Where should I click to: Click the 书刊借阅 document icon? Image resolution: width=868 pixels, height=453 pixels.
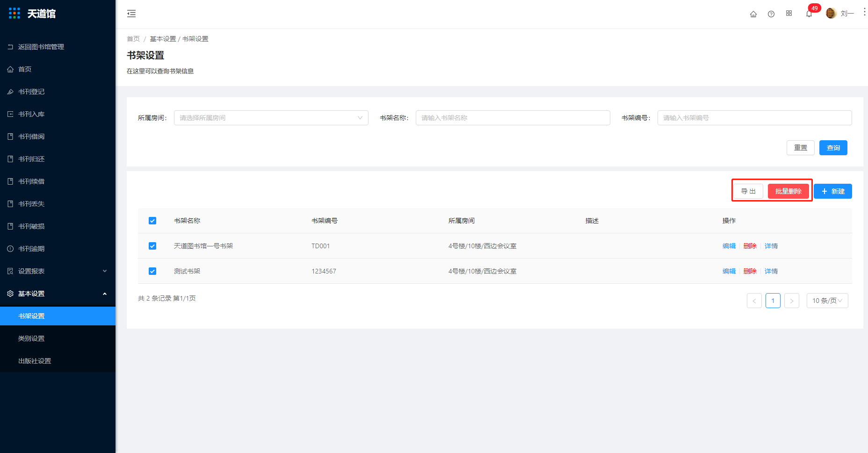[x=10, y=137]
